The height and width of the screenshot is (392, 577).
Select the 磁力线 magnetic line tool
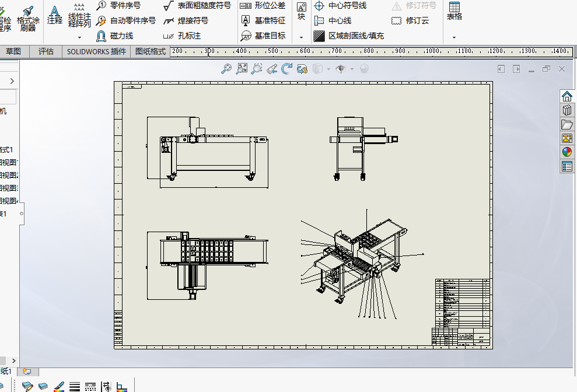coord(114,36)
